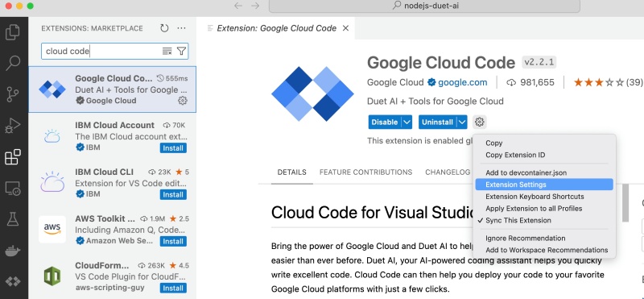644x299 pixels.
Task: Click the macOS green fullscreen window button
Action: coord(30,6)
